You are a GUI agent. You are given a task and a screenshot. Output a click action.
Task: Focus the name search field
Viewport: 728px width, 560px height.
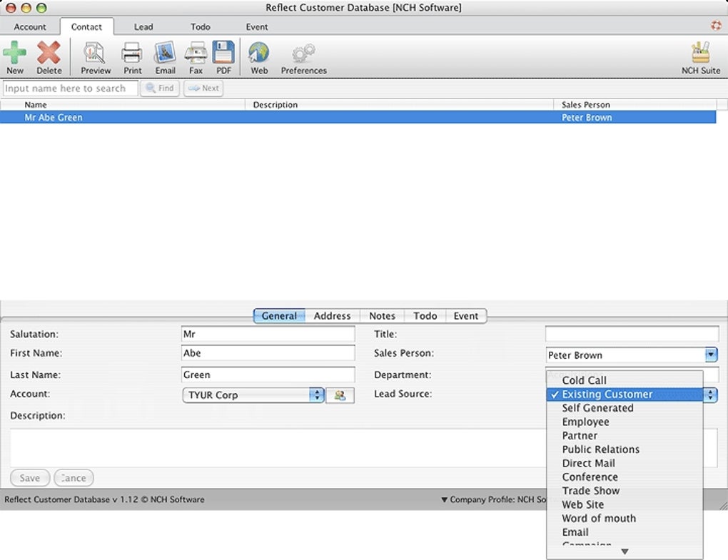point(70,88)
